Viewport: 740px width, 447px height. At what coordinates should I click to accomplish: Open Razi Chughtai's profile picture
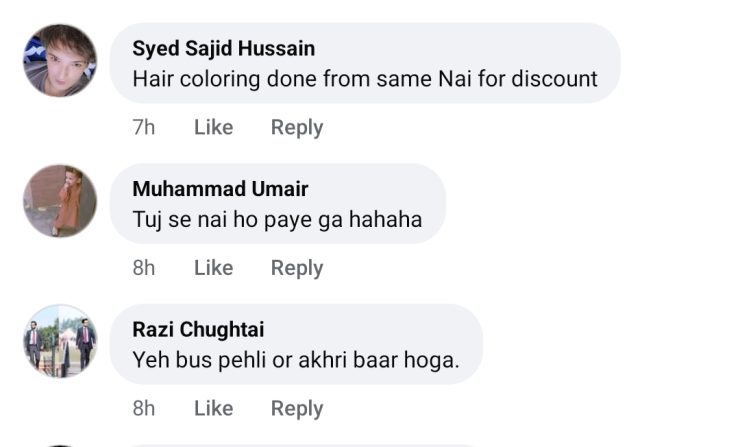(x=60, y=341)
